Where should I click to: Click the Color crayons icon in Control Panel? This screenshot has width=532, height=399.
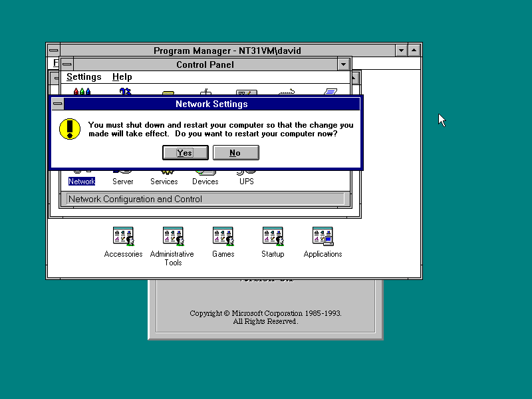82,91
